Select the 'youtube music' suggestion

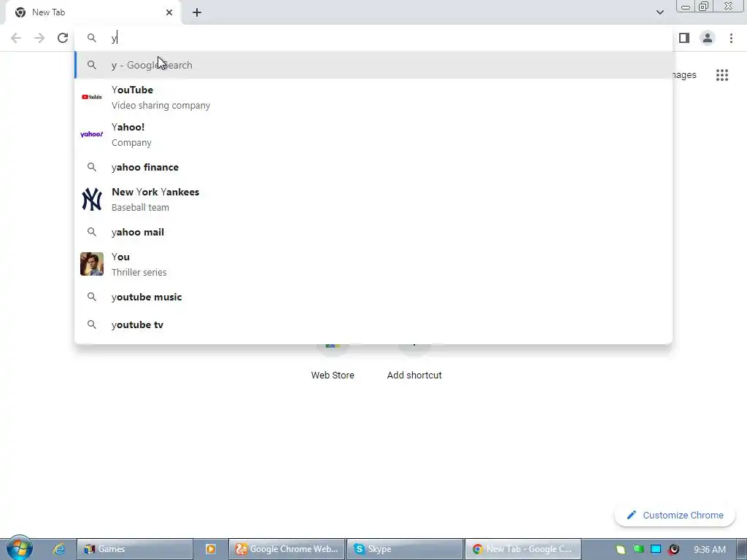(x=373, y=297)
